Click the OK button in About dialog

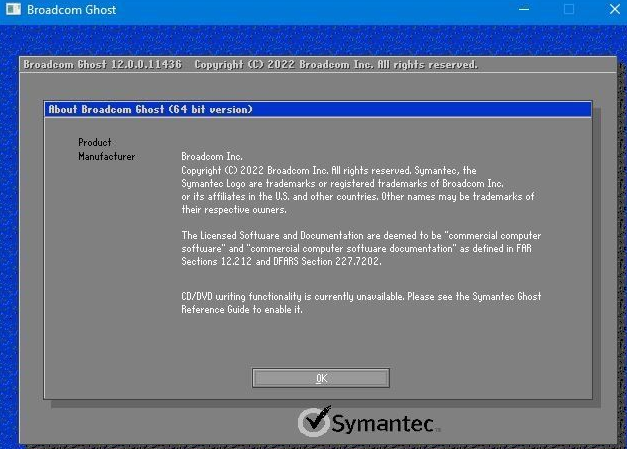(321, 378)
